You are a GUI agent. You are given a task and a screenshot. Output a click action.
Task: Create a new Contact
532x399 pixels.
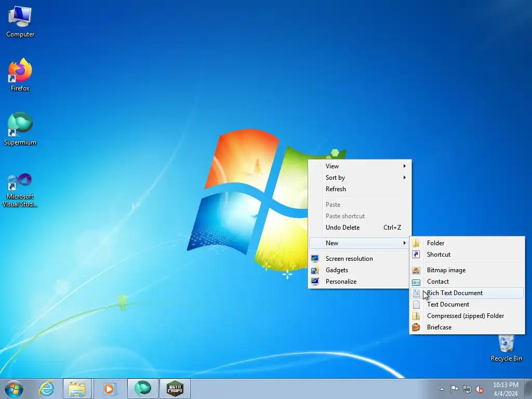467,282
